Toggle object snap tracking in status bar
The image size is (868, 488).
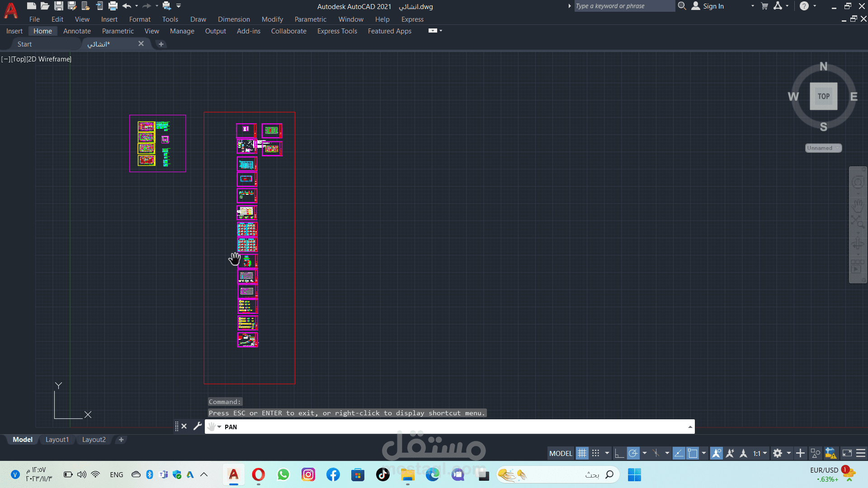(x=679, y=453)
